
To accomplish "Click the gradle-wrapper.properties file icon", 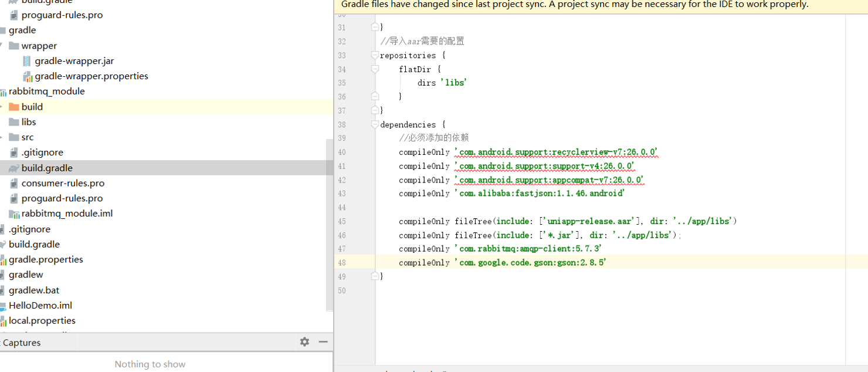I will point(27,76).
